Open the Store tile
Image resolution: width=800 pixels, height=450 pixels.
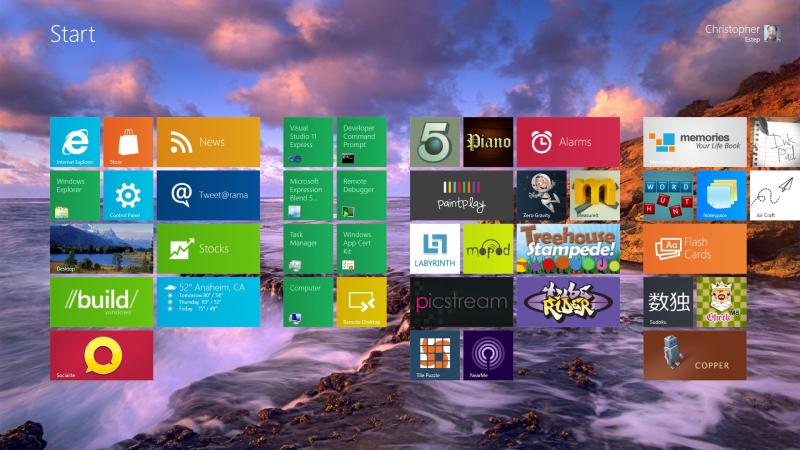[x=128, y=142]
